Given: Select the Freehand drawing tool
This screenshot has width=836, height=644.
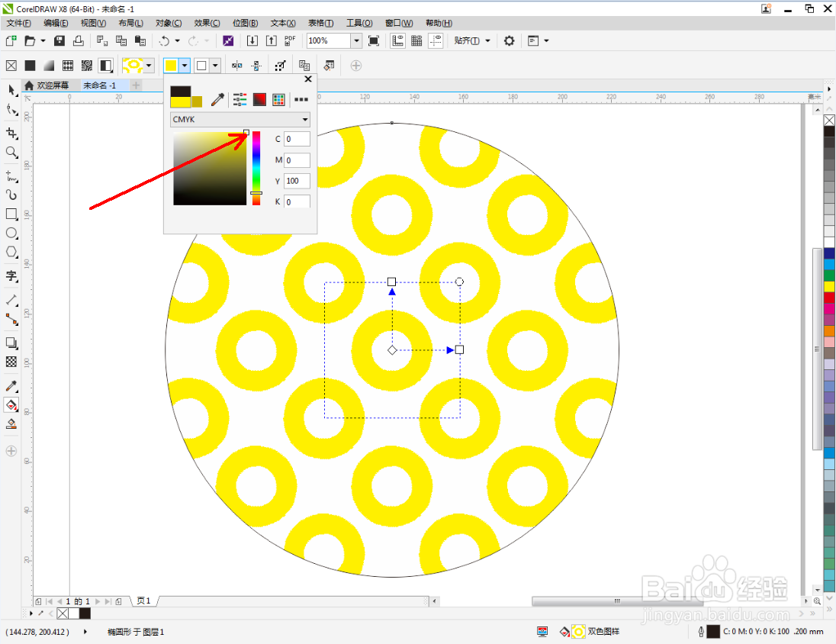Looking at the screenshot, I should click(11, 175).
